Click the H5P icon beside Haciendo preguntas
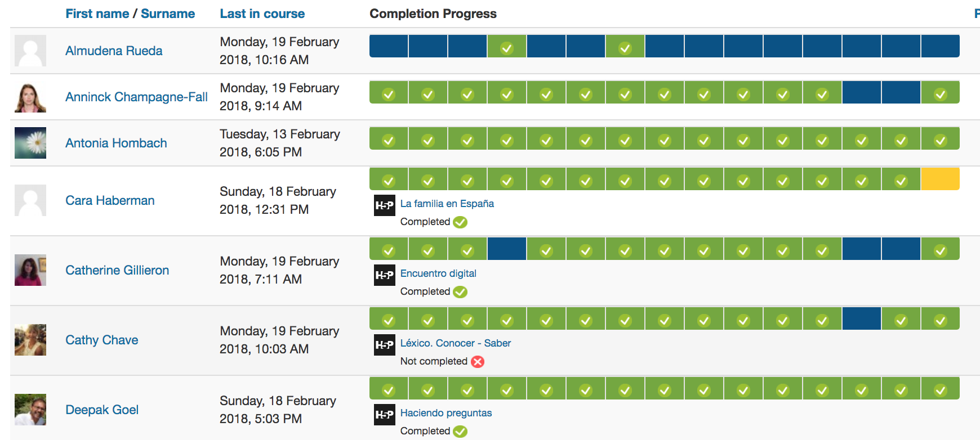 pyautogui.click(x=385, y=415)
